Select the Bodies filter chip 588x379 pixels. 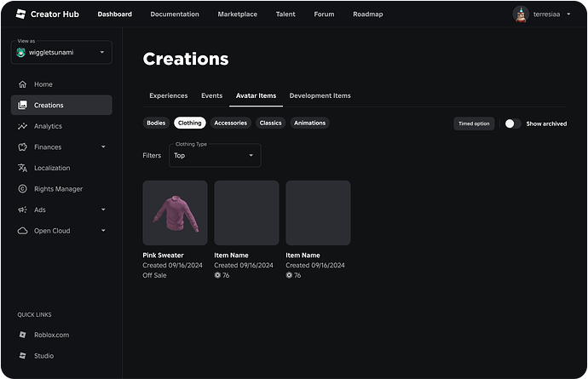click(156, 123)
